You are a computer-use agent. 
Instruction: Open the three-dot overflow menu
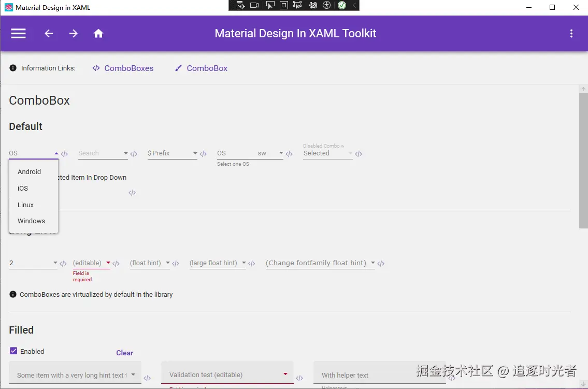tap(571, 33)
